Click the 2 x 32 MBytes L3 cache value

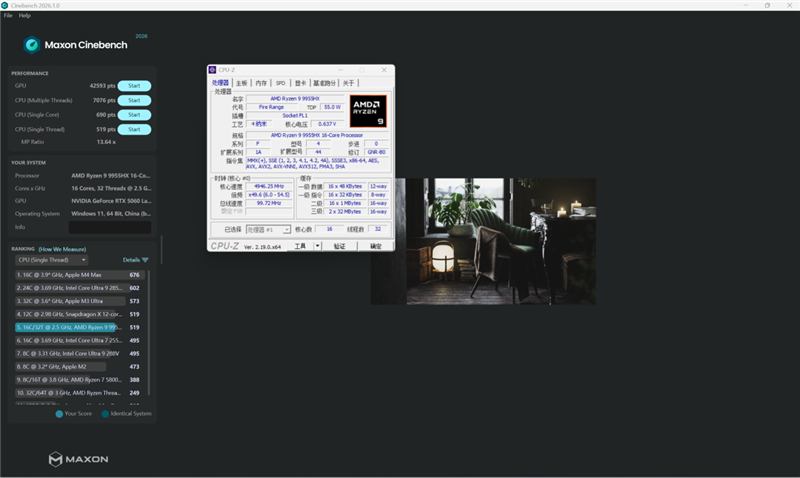coord(345,212)
